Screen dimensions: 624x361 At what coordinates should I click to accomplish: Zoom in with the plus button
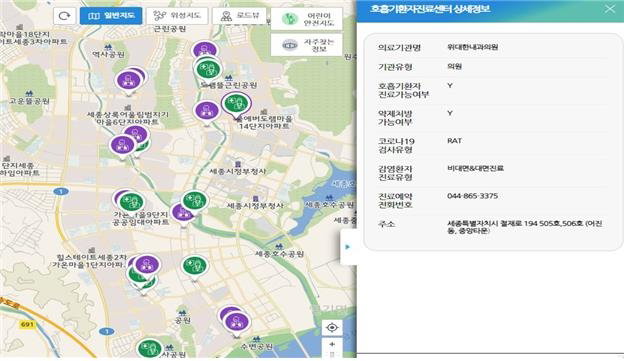(x=332, y=344)
